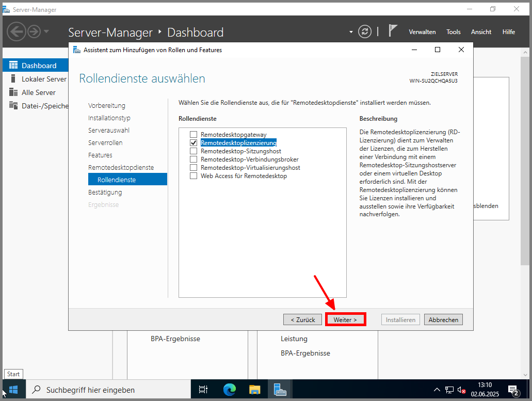This screenshot has width=532, height=401.
Task: Uncheck the Remotedesktoplizenzierung checkbox
Action: (x=194, y=143)
